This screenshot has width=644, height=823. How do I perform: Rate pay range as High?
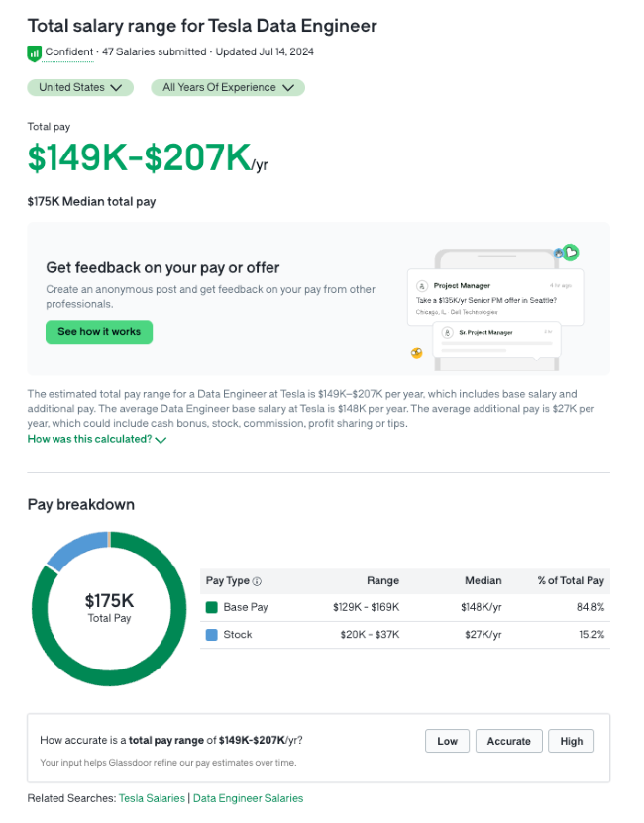click(x=571, y=741)
